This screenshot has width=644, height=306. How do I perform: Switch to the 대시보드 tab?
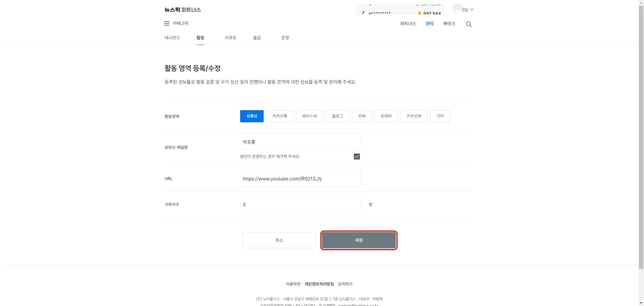(172, 38)
